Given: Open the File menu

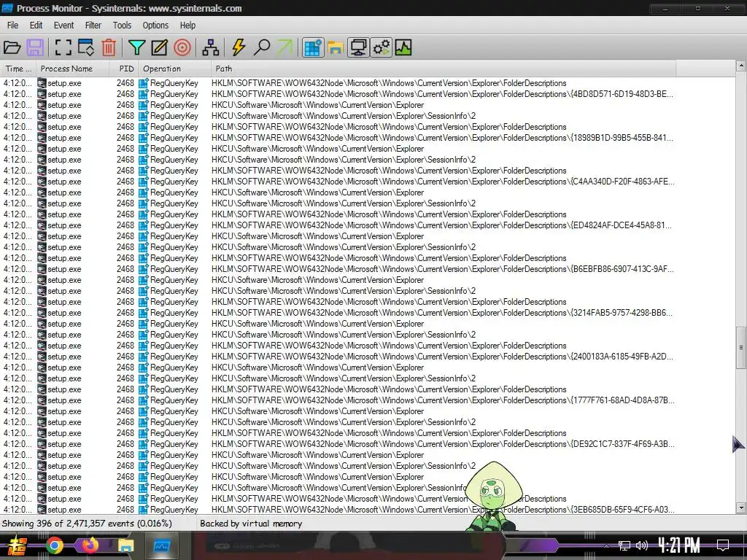Looking at the screenshot, I should tap(13, 26).
